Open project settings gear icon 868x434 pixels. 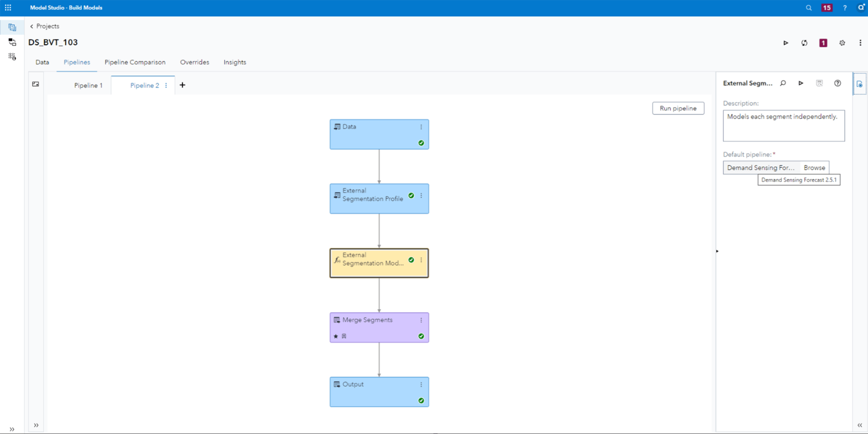(842, 43)
